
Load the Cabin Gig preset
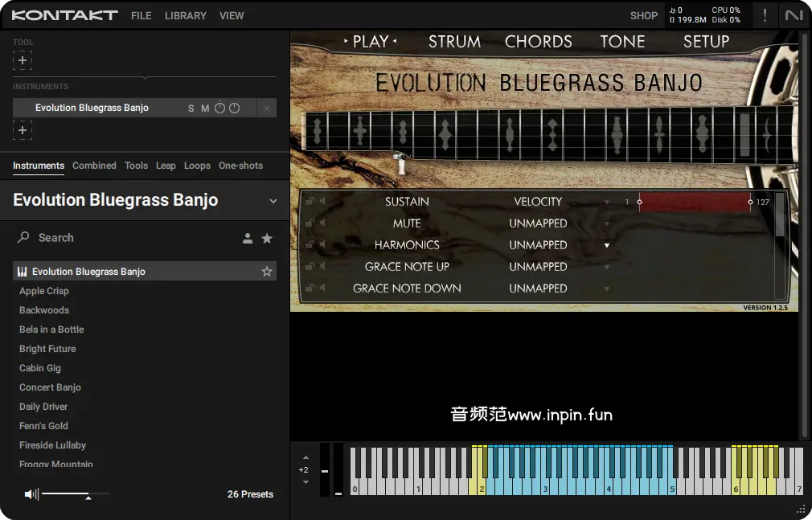click(x=40, y=368)
